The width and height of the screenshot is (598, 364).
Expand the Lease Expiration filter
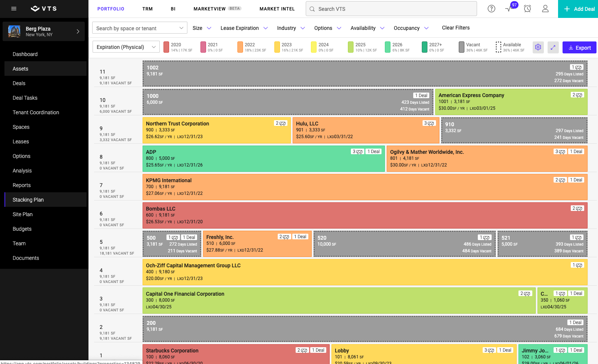point(244,28)
